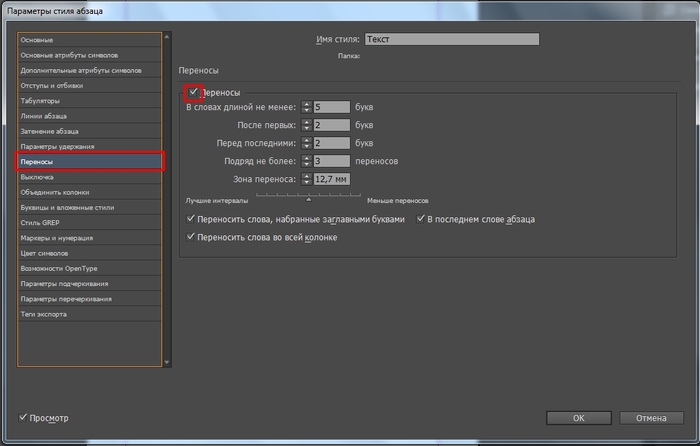Click stepper arrows for После первых
Screen dimensions: 700x446
[x=307, y=125]
